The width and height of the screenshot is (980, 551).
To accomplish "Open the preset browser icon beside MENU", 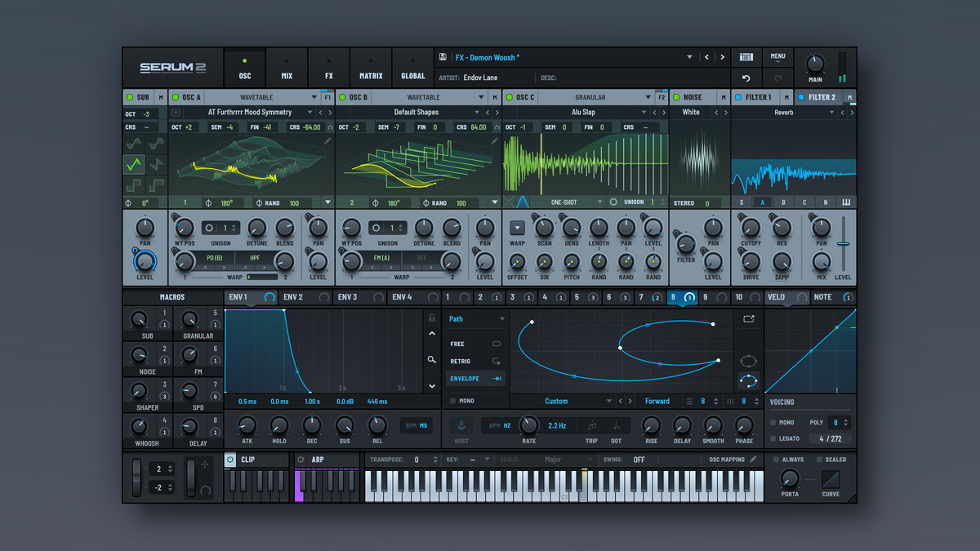I will point(746,57).
